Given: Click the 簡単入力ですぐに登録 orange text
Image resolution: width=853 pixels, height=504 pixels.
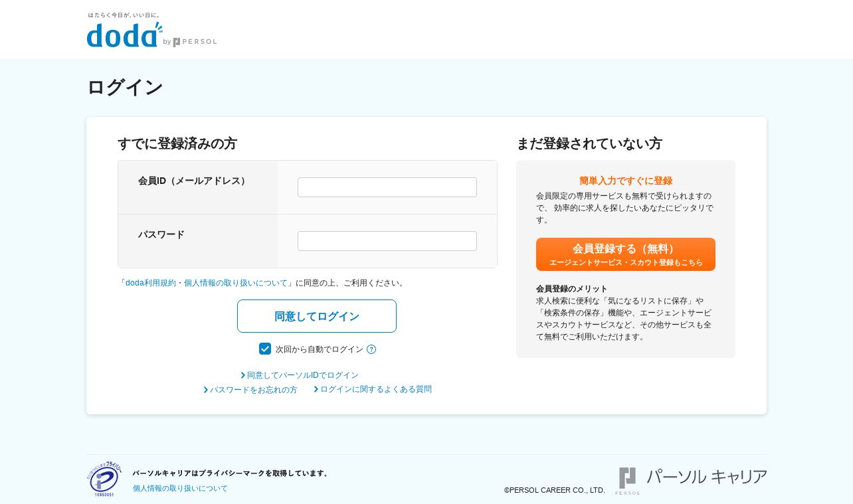Looking at the screenshot, I should (x=626, y=181).
